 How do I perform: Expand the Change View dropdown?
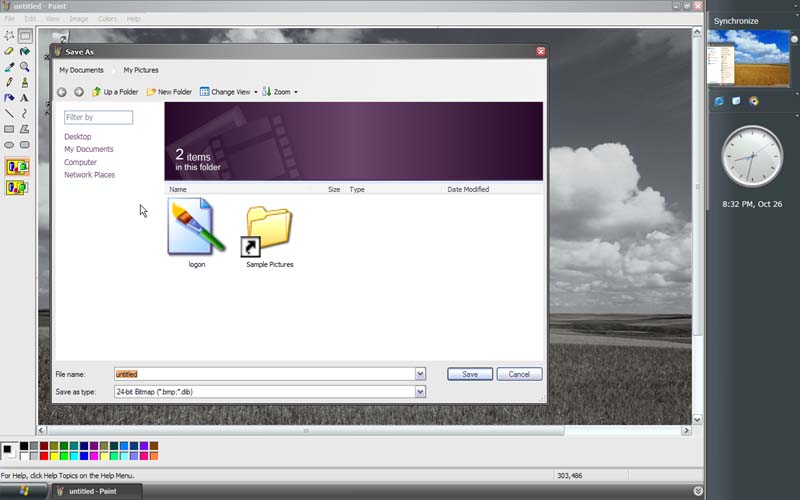click(256, 92)
